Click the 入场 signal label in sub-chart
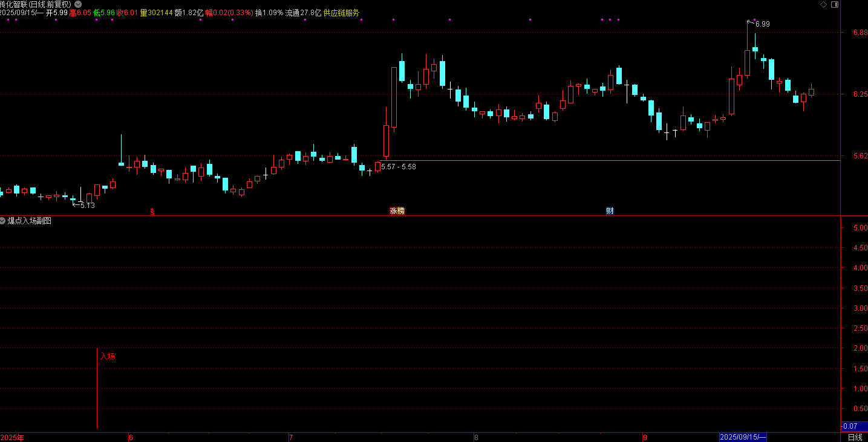Viewport: 868px width, 442px height. click(108, 357)
